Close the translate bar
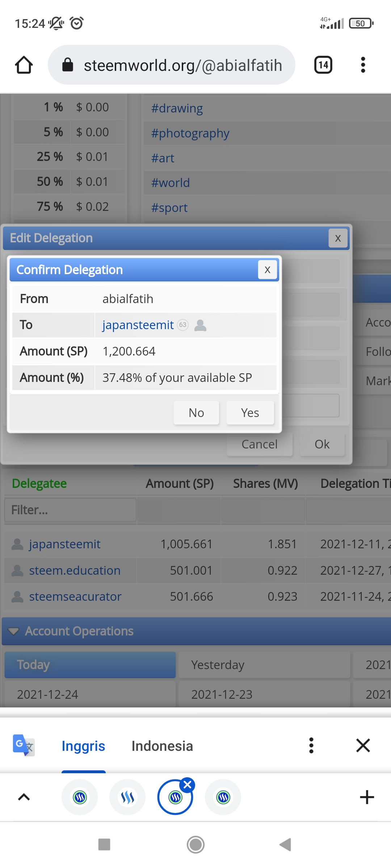This screenshot has height=868, width=391. (363, 745)
